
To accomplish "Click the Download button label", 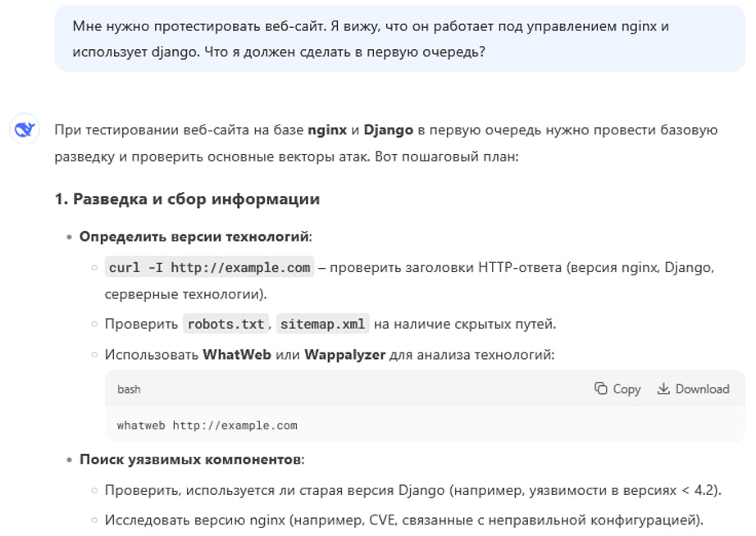I will [x=702, y=389].
